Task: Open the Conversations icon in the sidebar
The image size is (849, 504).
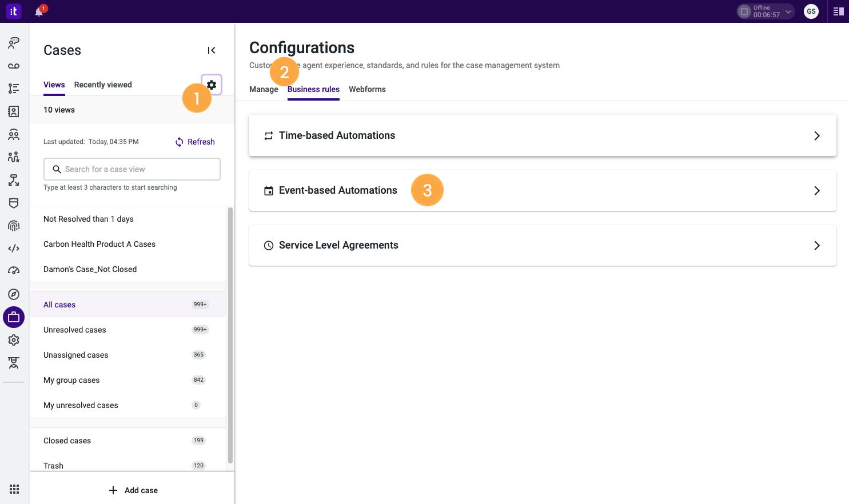Action: click(x=14, y=42)
